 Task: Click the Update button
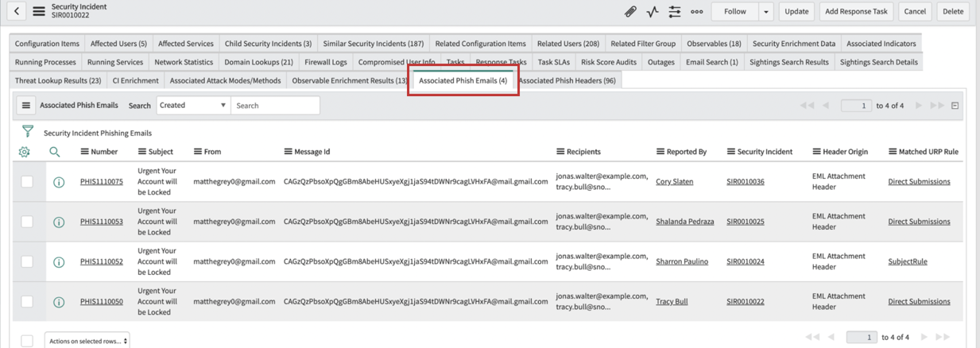[x=796, y=11]
